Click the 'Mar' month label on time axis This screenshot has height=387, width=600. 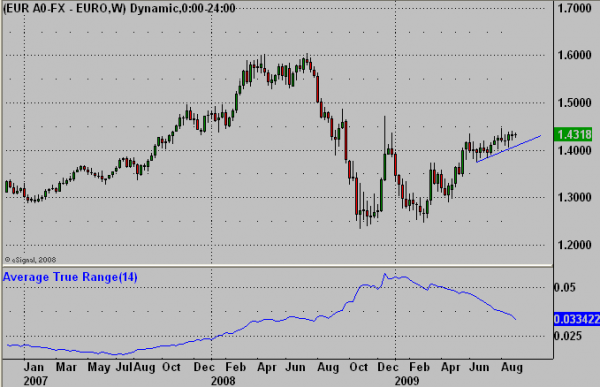pos(66,367)
